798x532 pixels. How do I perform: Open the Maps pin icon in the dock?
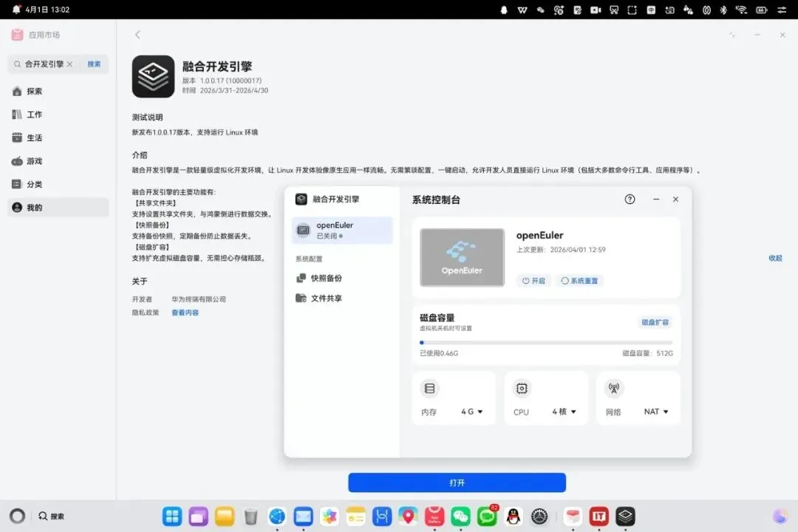pyautogui.click(x=408, y=516)
